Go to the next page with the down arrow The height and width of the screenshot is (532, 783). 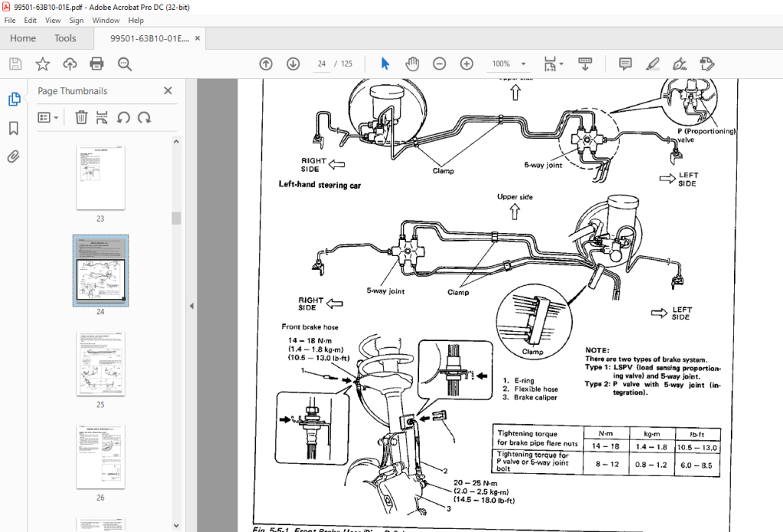(293, 64)
